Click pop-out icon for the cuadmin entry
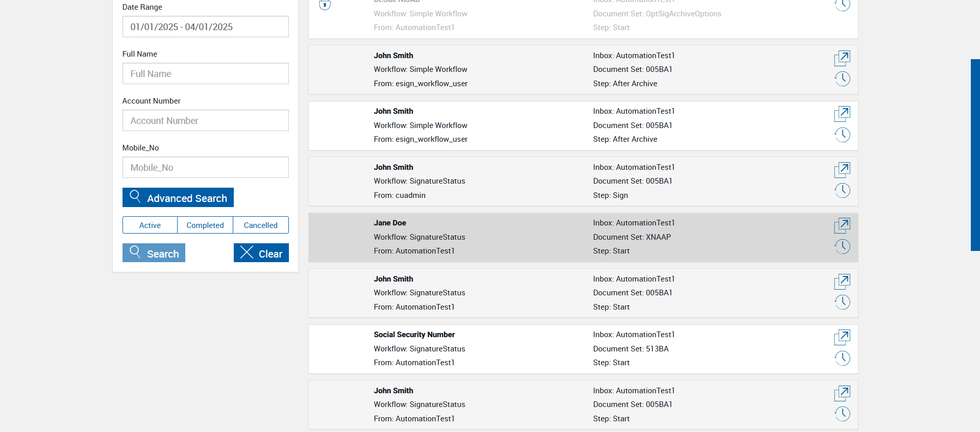This screenshot has width=980, height=432. (842, 169)
